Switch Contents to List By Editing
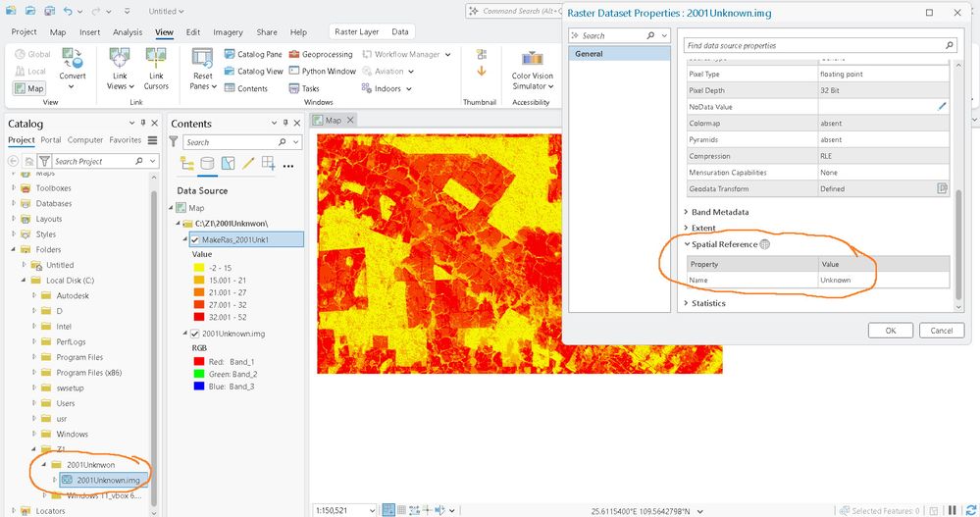The image size is (980, 517). 248,164
